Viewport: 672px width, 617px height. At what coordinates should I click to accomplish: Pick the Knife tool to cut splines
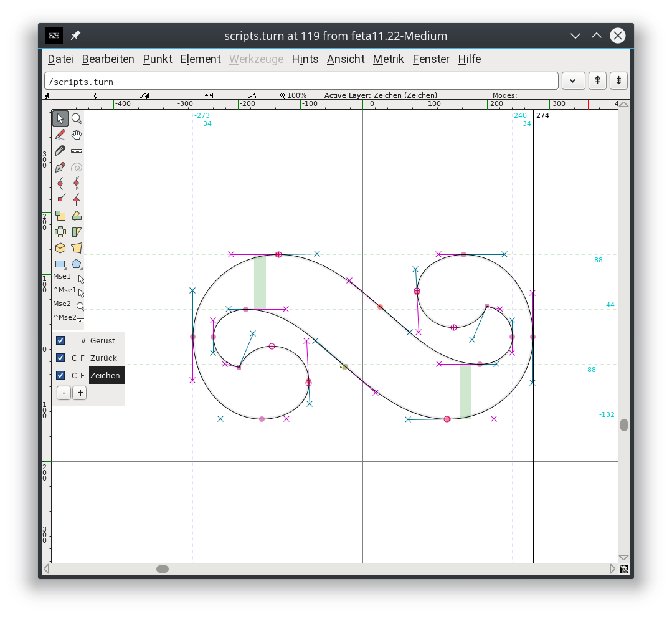pos(60,151)
